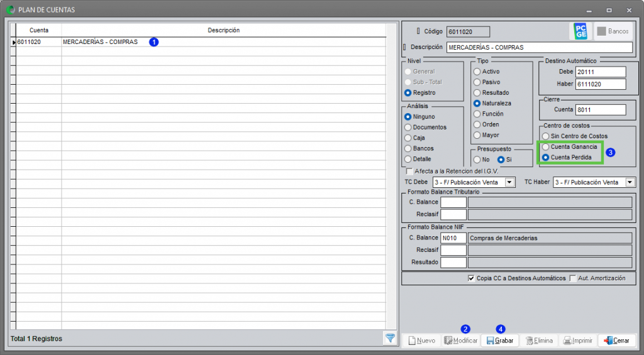Set Presupuesto to Si

coord(501,160)
